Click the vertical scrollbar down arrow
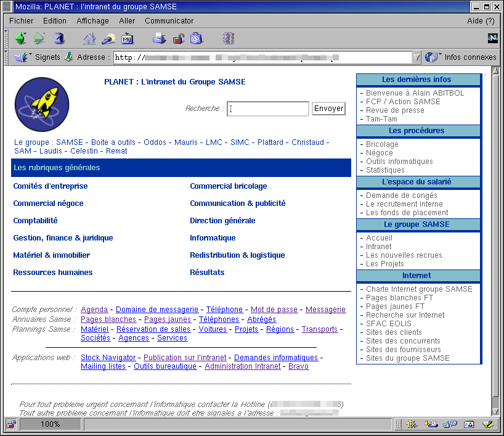The image size is (504, 436). pyautogui.click(x=495, y=410)
